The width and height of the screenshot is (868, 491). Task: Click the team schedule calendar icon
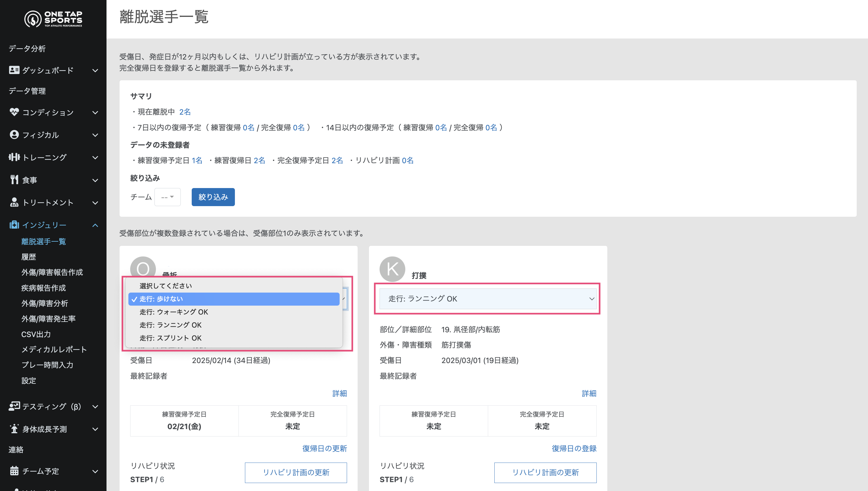point(14,471)
